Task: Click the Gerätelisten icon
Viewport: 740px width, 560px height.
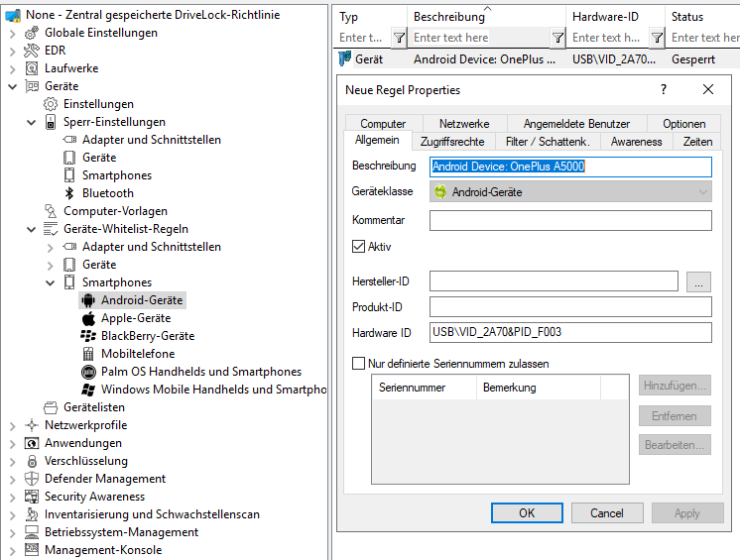Action: point(51,407)
